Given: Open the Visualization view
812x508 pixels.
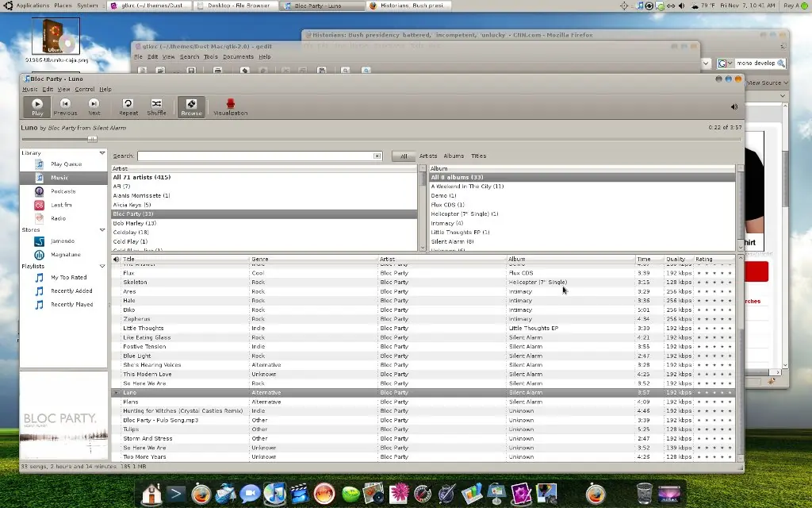Looking at the screenshot, I should [x=231, y=107].
